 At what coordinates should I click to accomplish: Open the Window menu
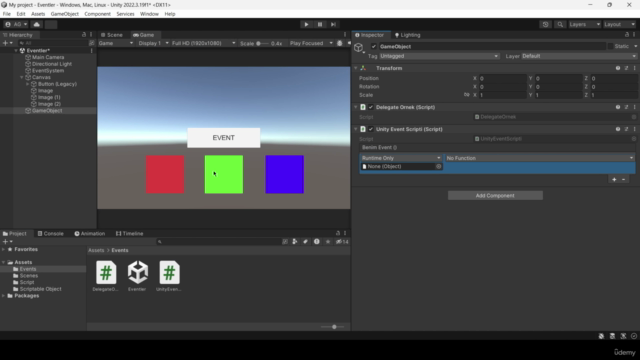click(149, 14)
